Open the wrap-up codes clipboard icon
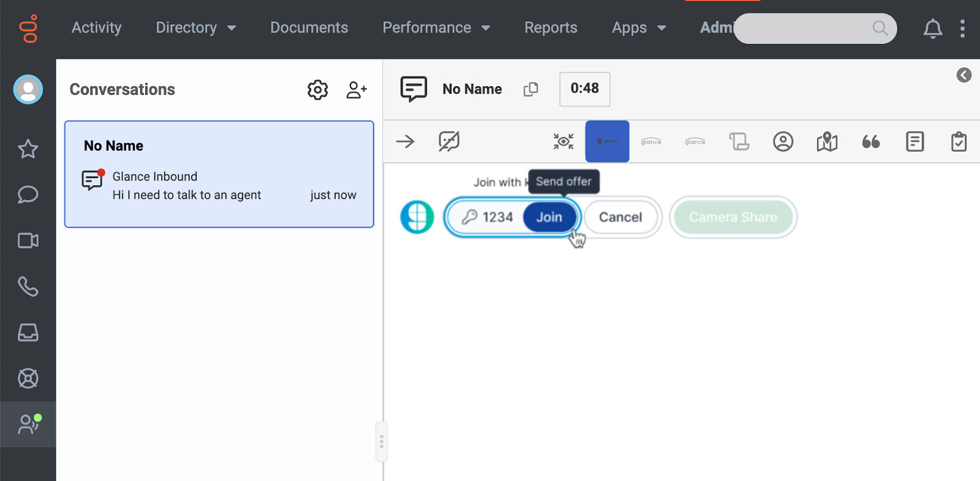 [x=959, y=142]
